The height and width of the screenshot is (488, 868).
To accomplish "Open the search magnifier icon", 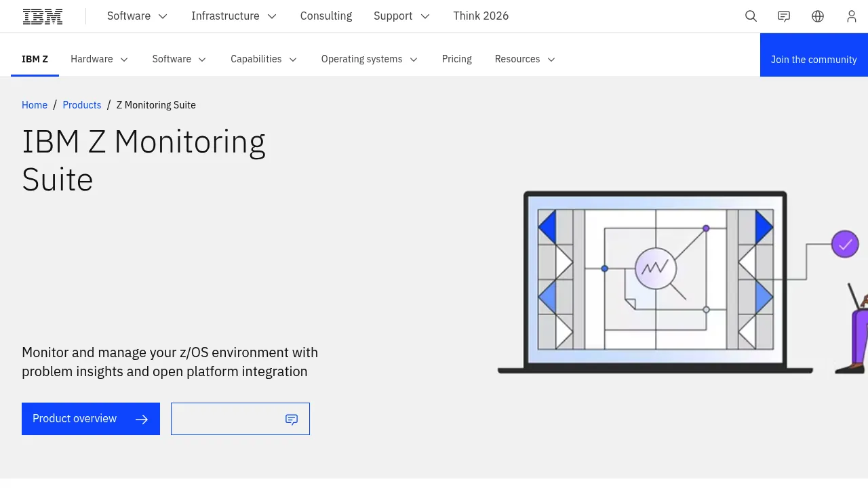I will [x=751, y=16].
